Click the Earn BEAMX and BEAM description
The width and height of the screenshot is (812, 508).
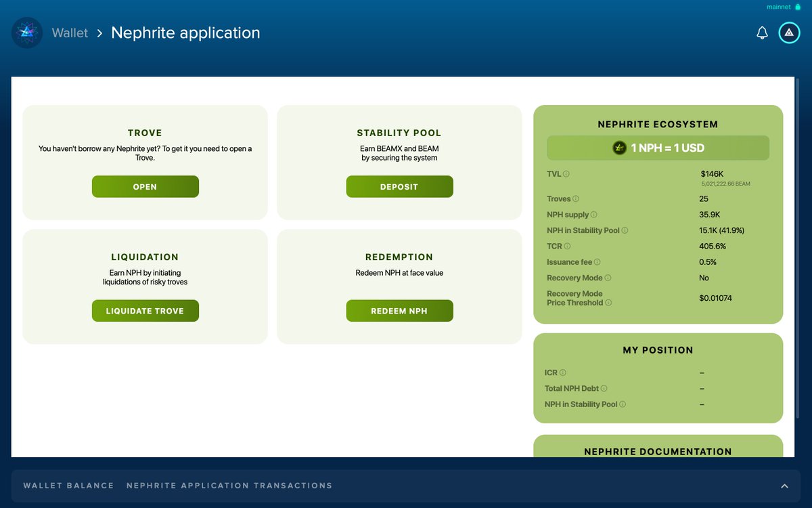[x=399, y=153]
